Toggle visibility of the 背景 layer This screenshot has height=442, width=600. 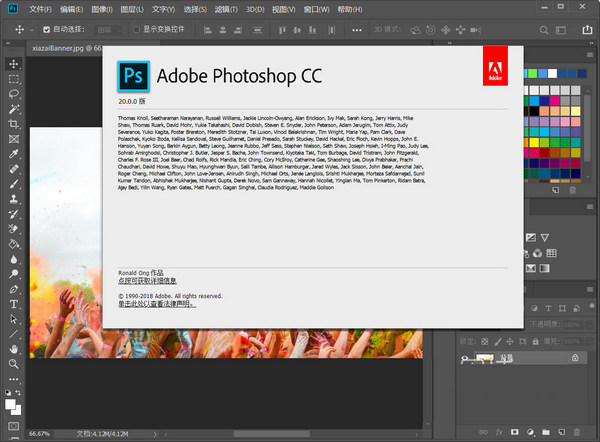point(465,359)
